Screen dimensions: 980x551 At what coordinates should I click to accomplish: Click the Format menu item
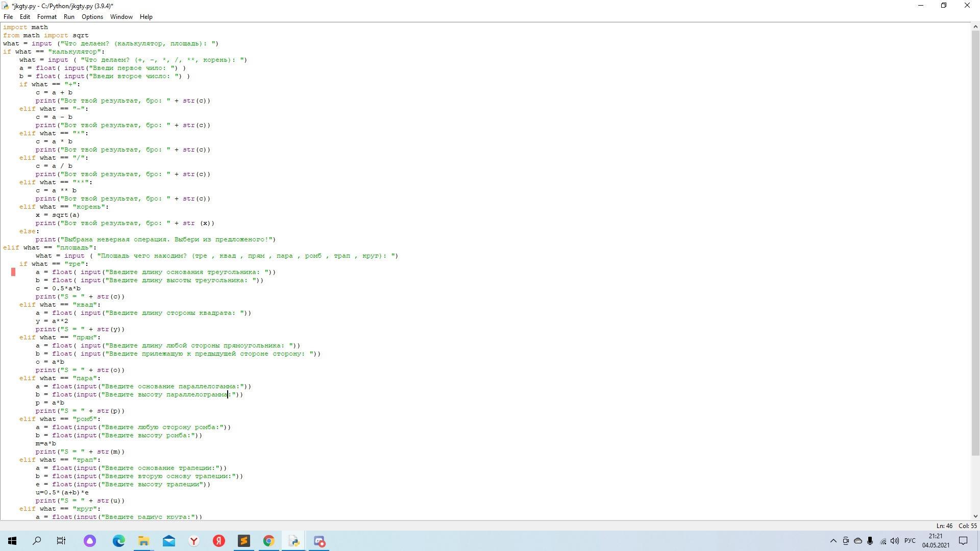46,17
